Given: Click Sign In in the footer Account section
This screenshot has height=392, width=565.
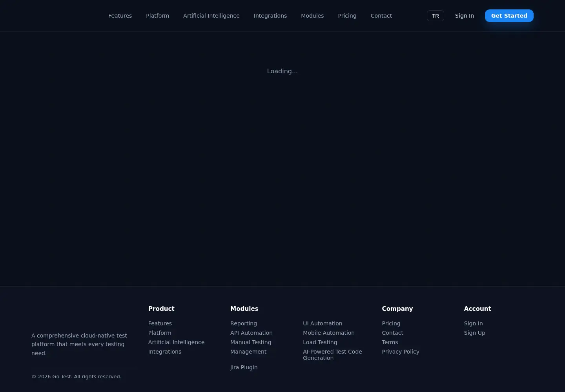Looking at the screenshot, I should pyautogui.click(x=474, y=323).
